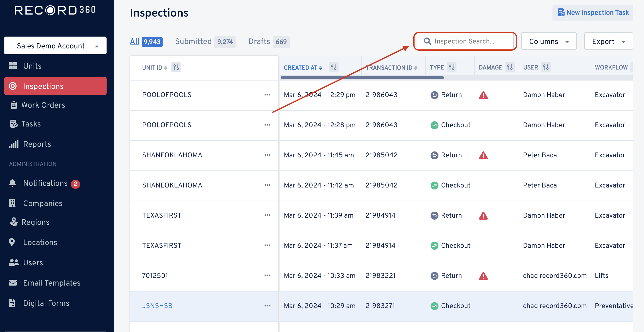The height and width of the screenshot is (332, 644).
Task: Click the Email Templates envelope icon
Action: pos(13,283)
